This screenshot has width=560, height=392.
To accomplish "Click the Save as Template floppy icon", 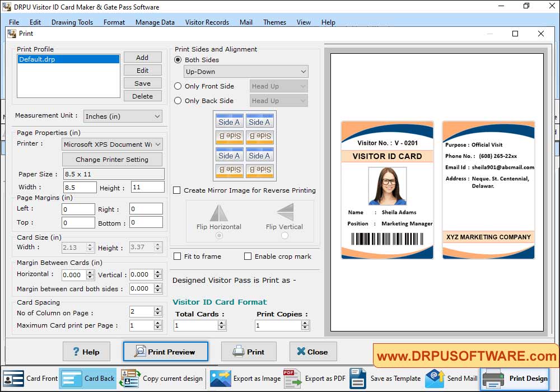I will point(357,379).
